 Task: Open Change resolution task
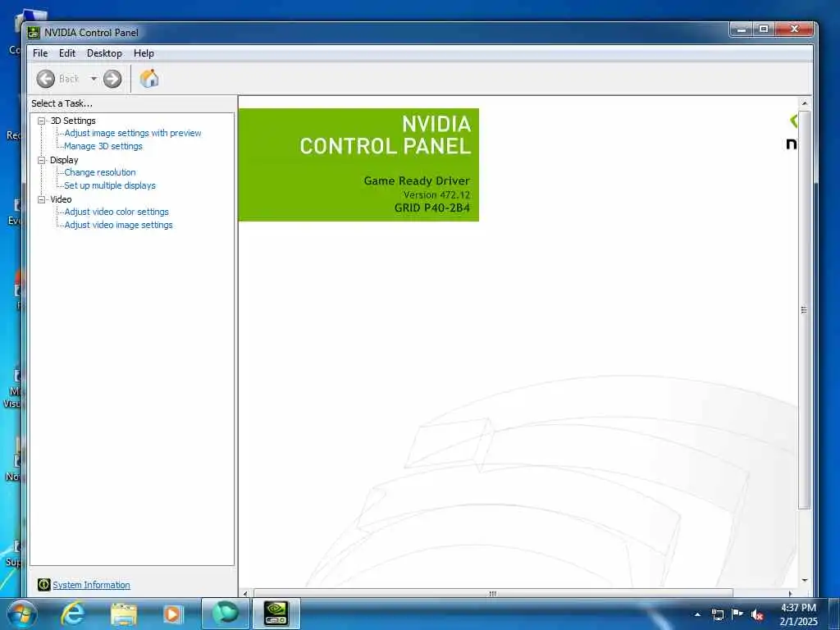[x=99, y=172]
